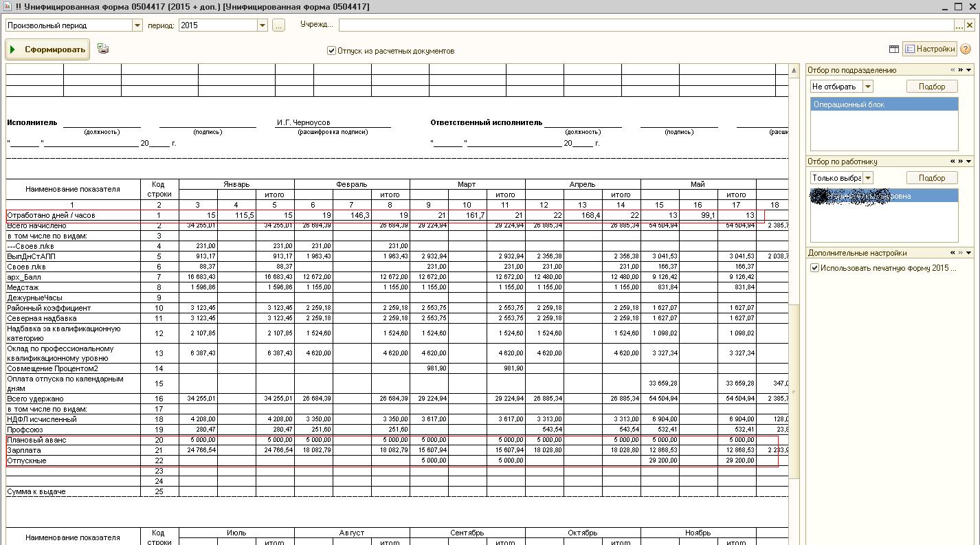Click the Всего начислено row label
Viewport: 980px width, 545px height.
tap(36, 225)
